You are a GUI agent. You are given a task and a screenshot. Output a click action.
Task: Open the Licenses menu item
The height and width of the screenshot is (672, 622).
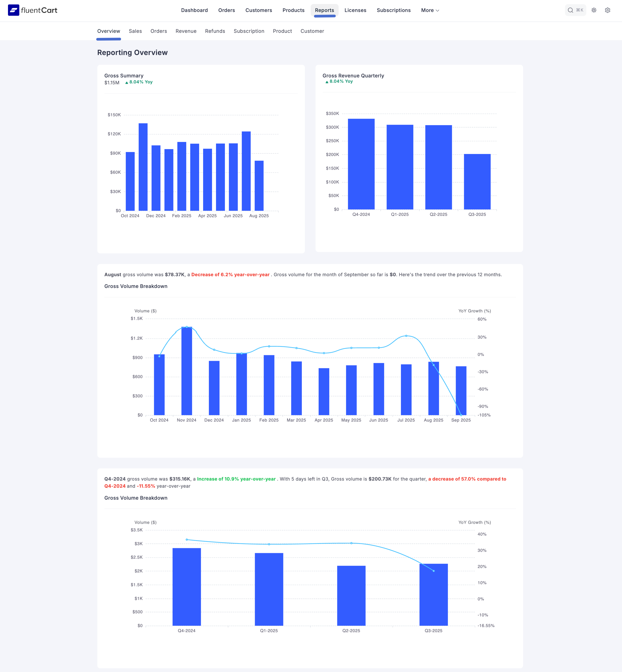click(x=355, y=10)
